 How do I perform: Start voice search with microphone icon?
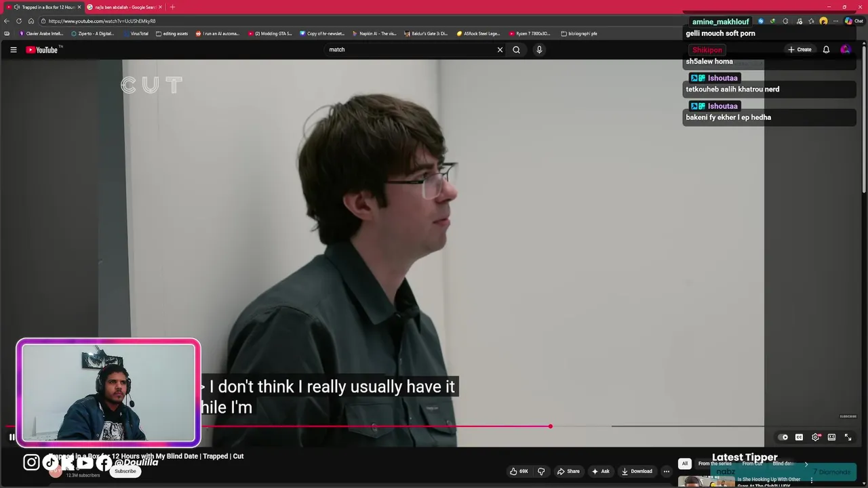pos(539,49)
